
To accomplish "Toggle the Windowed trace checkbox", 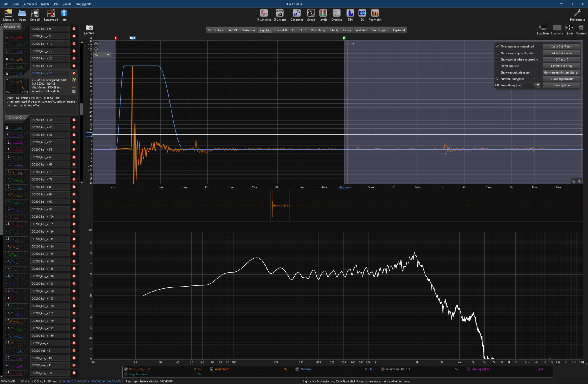I will click(x=212, y=369).
